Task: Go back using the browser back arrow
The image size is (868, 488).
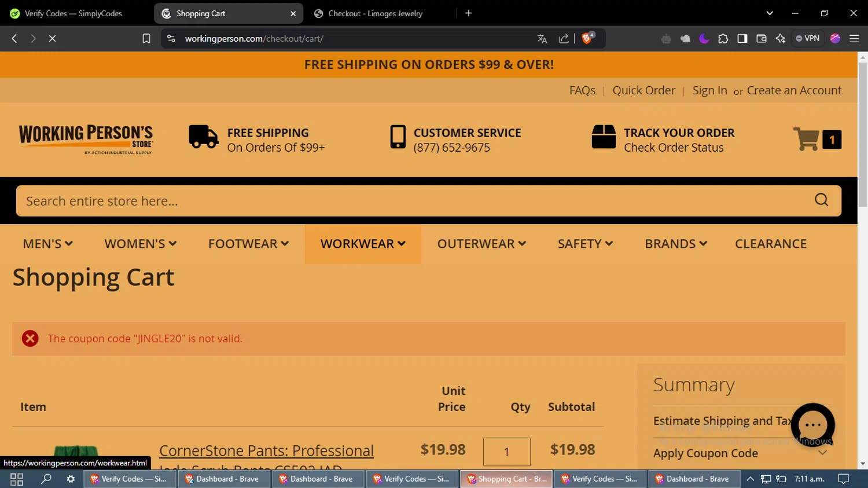Action: coord(14,38)
